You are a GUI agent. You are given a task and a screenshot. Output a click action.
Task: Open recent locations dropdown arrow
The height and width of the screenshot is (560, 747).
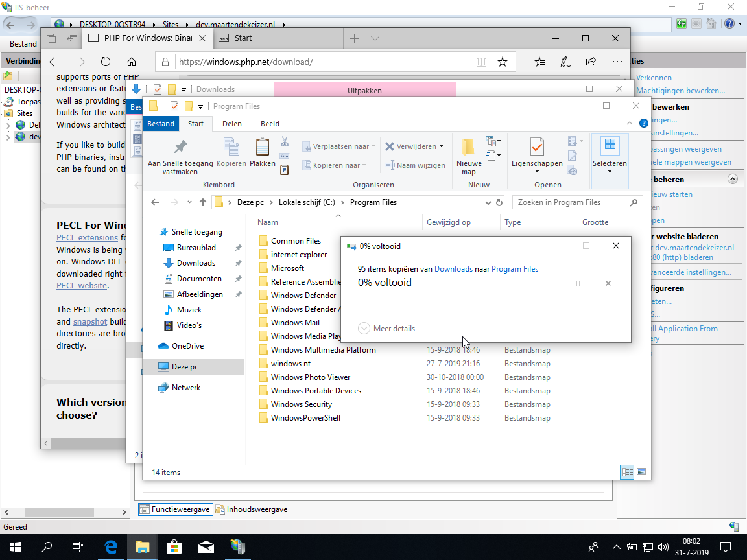(x=189, y=202)
